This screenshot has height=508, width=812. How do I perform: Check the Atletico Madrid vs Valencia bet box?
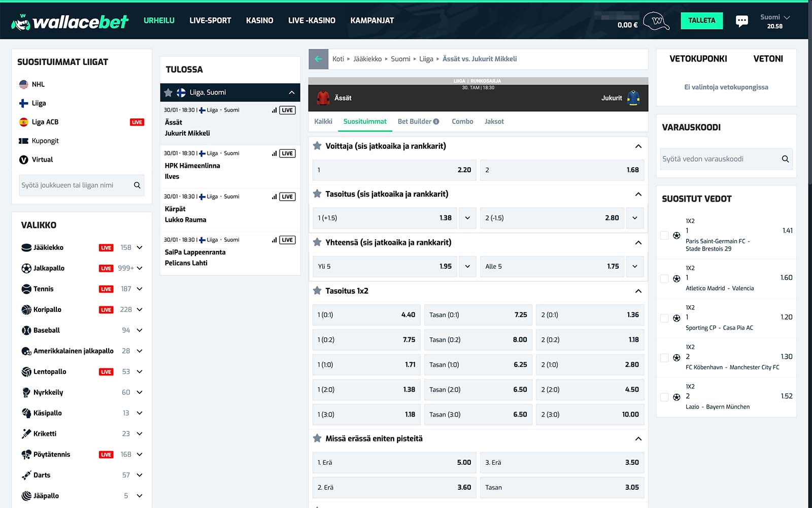coord(664,278)
